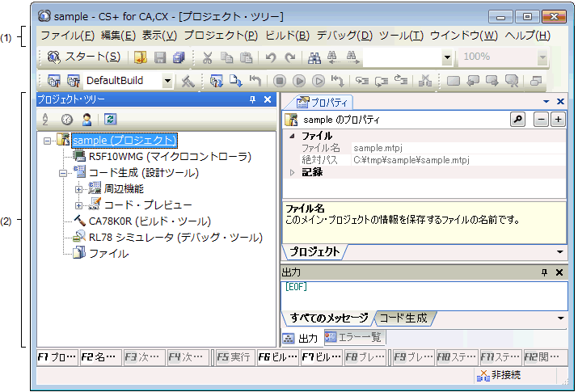Image resolution: width=578 pixels, height=392 pixels.
Task: Click the refresh icon in project tree toolbar
Action: click(110, 120)
